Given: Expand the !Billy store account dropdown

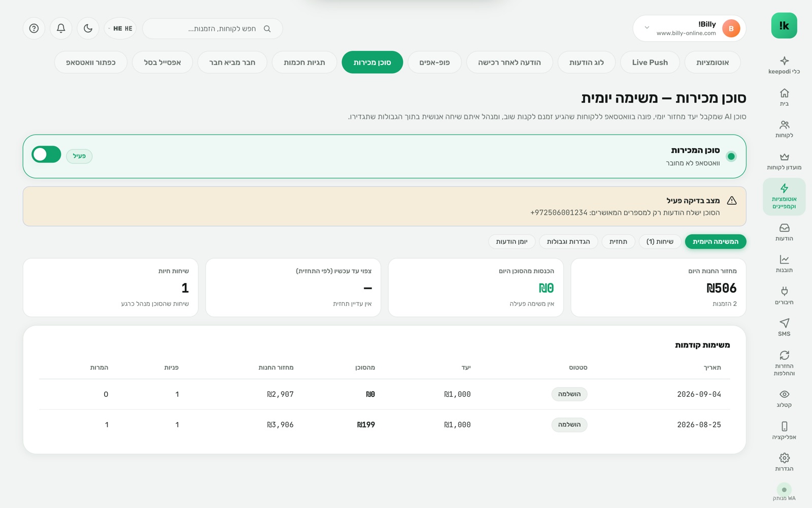Looking at the screenshot, I should [x=689, y=28].
